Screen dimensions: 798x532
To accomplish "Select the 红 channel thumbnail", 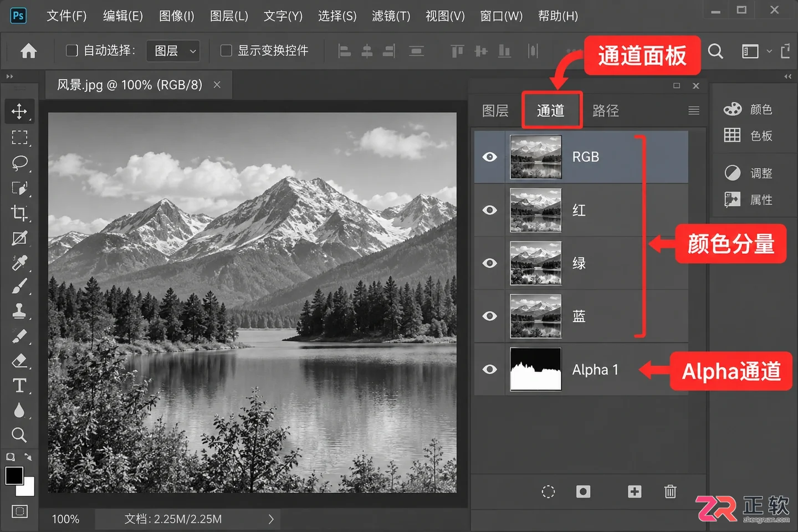I will [535, 210].
